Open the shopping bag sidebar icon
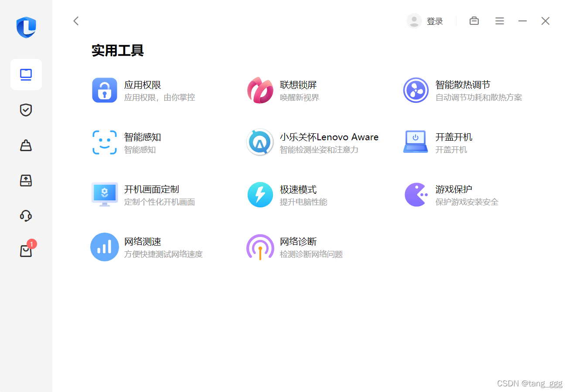Viewport: 569px width, 392px height. 26,251
